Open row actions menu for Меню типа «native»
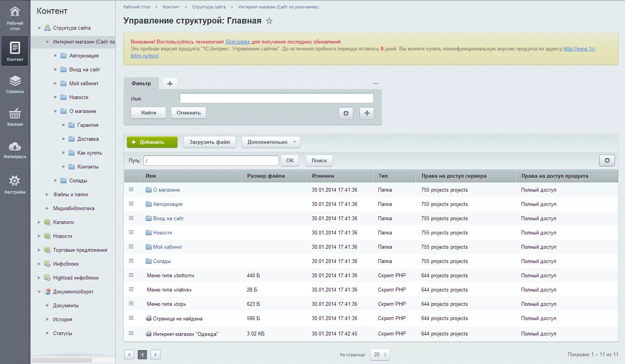The width and height of the screenshot is (625, 364). point(131,290)
